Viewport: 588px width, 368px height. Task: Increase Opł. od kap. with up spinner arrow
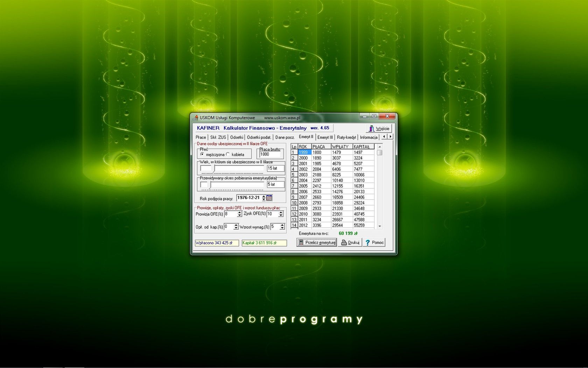coord(236,225)
